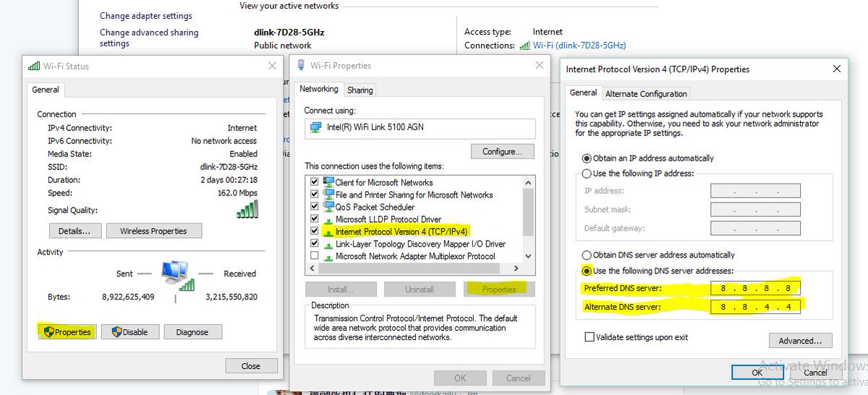Viewport: 868px width, 395px height.
Task: Click OK in Wi-Fi Properties
Action: click(x=460, y=378)
